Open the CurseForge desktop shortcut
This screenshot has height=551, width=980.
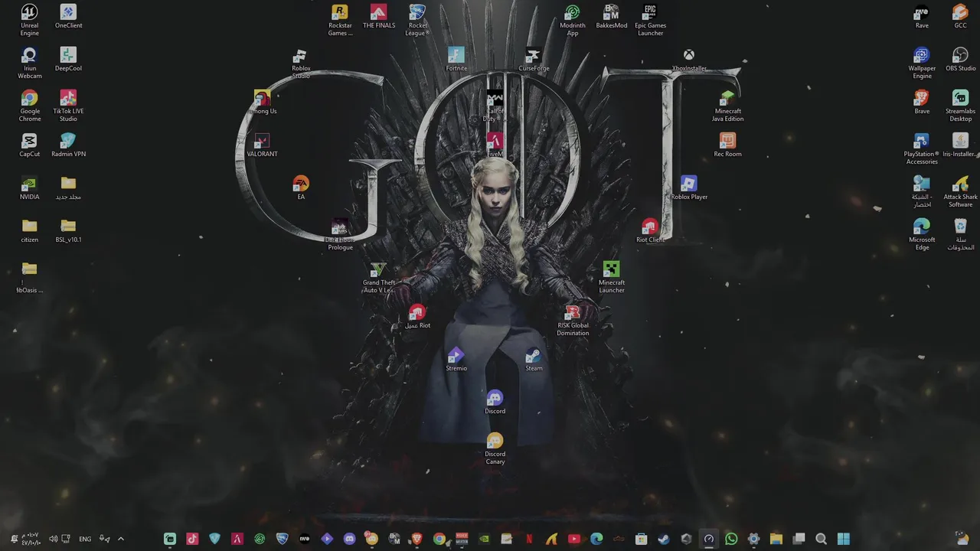pos(534,60)
